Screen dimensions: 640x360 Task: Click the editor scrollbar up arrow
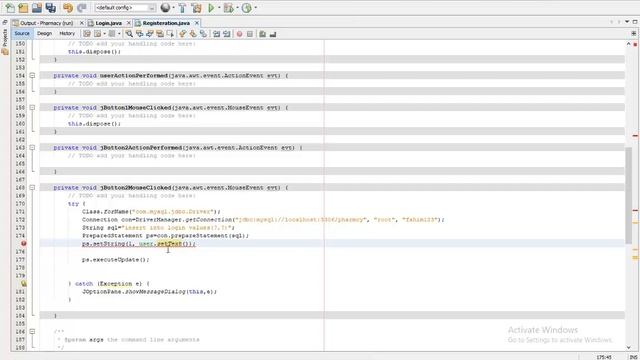[x=629, y=44]
